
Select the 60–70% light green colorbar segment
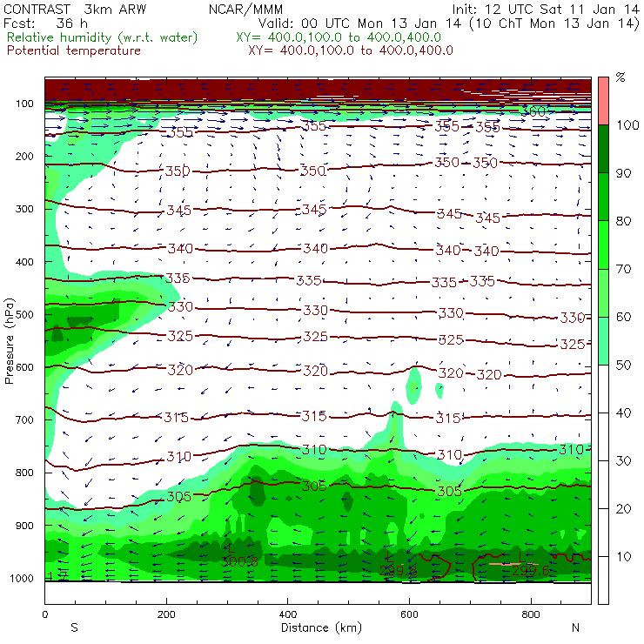point(603,292)
